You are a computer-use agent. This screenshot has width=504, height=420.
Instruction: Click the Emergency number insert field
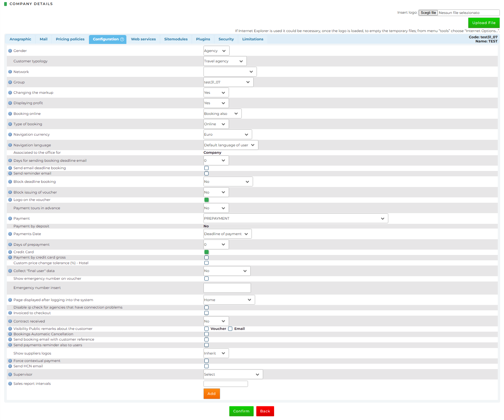coord(227,288)
